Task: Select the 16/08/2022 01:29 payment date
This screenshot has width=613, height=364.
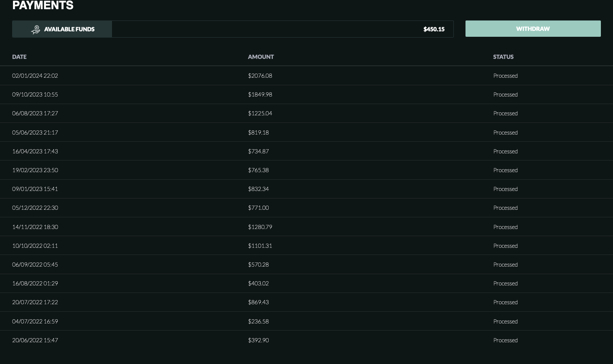Action: click(35, 283)
